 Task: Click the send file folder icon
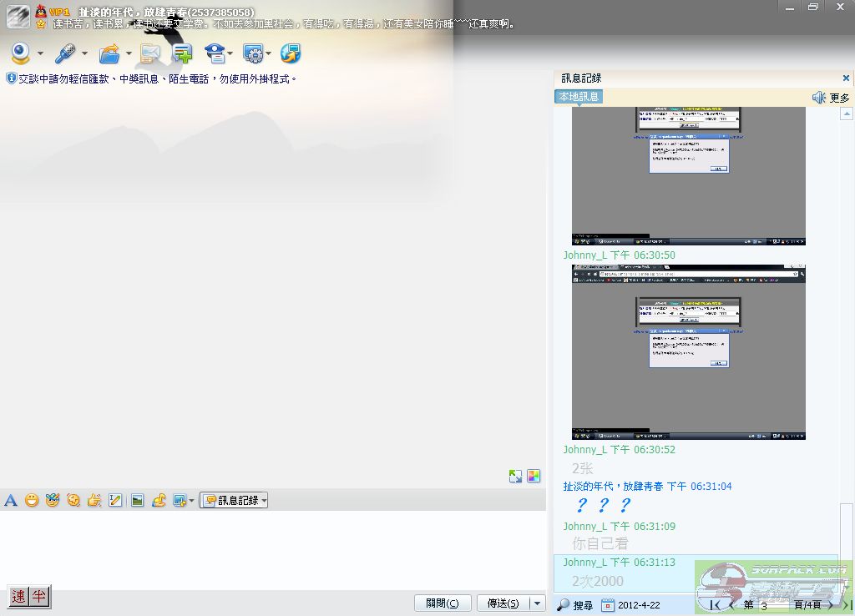pos(109,54)
